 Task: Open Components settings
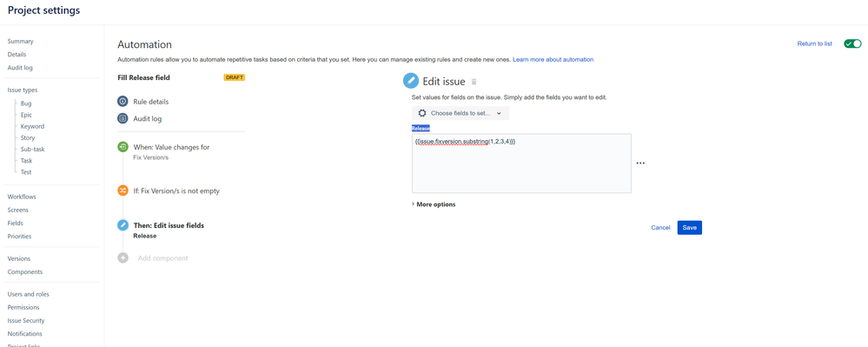[25, 271]
